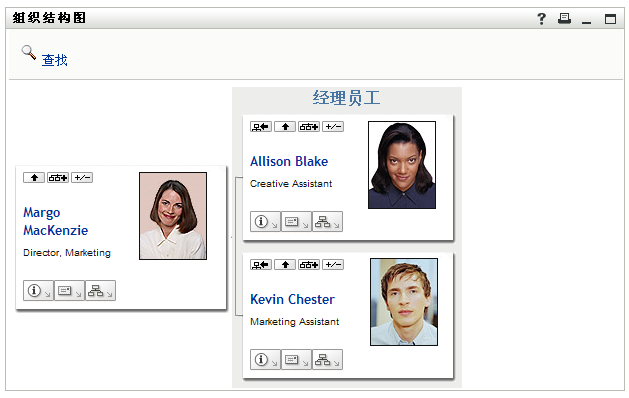Viewport: 629px width, 398px height.
Task: Open email options dropdown for Kevin Chester
Action: (x=296, y=359)
